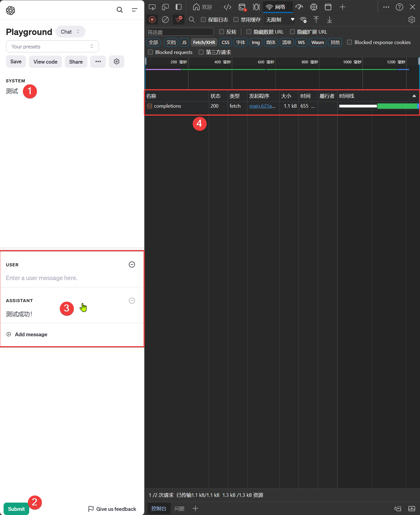Enable 保留日志 checkbox

(x=203, y=20)
